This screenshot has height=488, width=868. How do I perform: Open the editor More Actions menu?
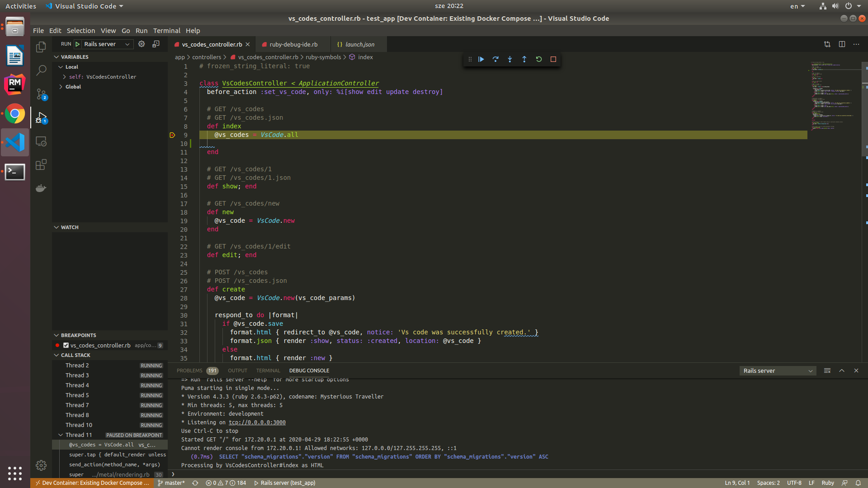(x=856, y=44)
